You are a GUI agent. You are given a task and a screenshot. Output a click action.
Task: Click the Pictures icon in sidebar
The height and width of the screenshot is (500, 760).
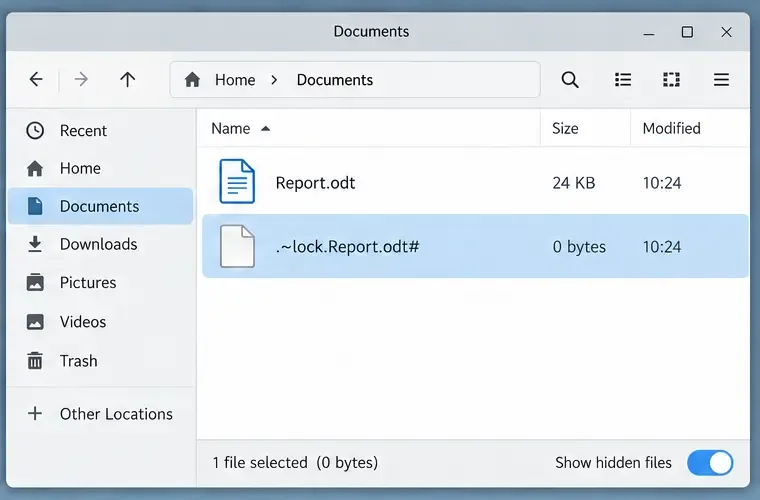(35, 282)
